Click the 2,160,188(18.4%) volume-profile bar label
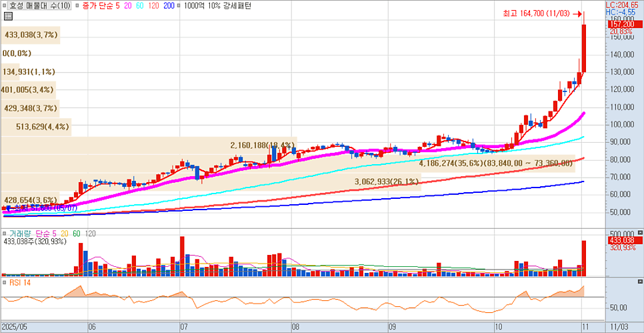 point(263,145)
